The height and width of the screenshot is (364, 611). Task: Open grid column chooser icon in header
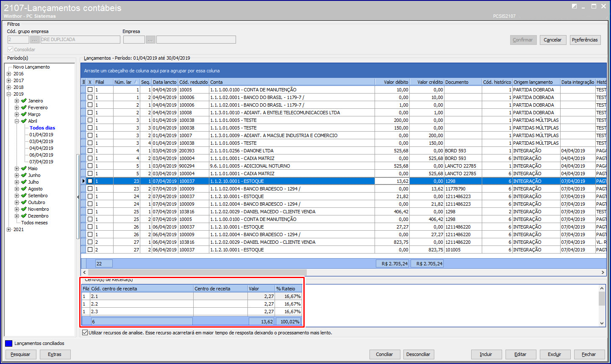(x=83, y=82)
